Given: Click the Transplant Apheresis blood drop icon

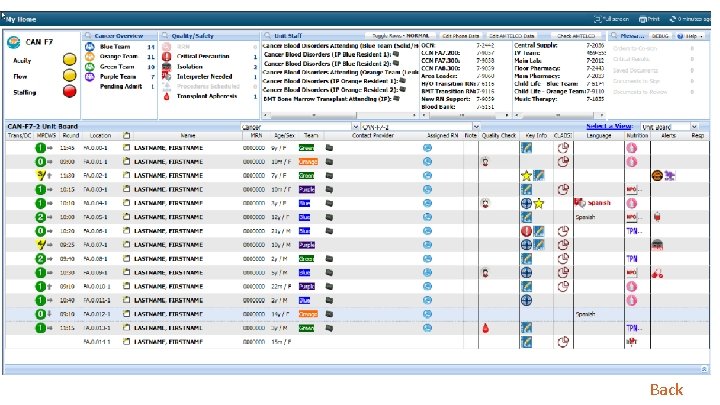Looking at the screenshot, I should click(167, 96).
